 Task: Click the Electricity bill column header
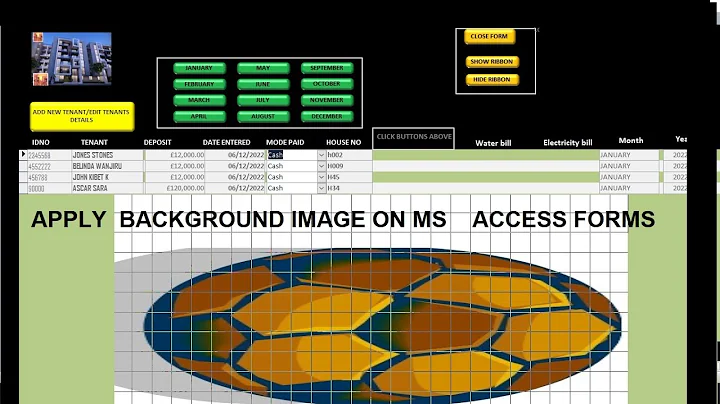568,143
